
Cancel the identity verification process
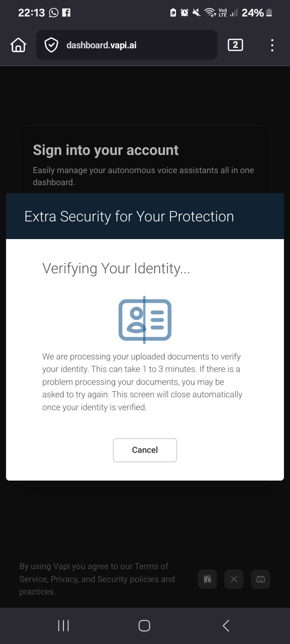tap(145, 450)
